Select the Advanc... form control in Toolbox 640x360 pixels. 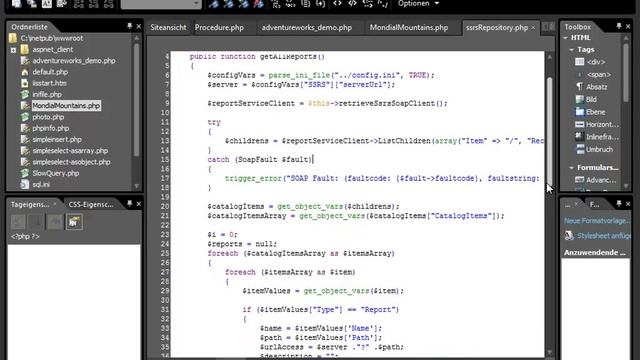tap(600, 180)
